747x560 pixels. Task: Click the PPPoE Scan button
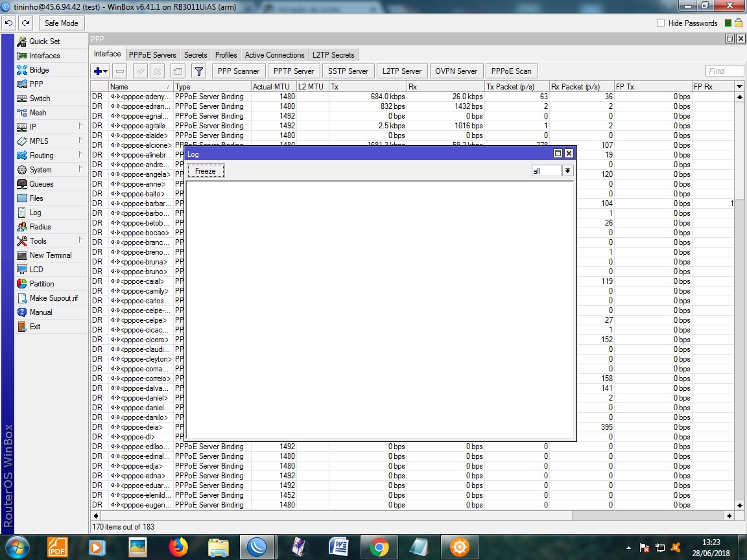pos(511,71)
